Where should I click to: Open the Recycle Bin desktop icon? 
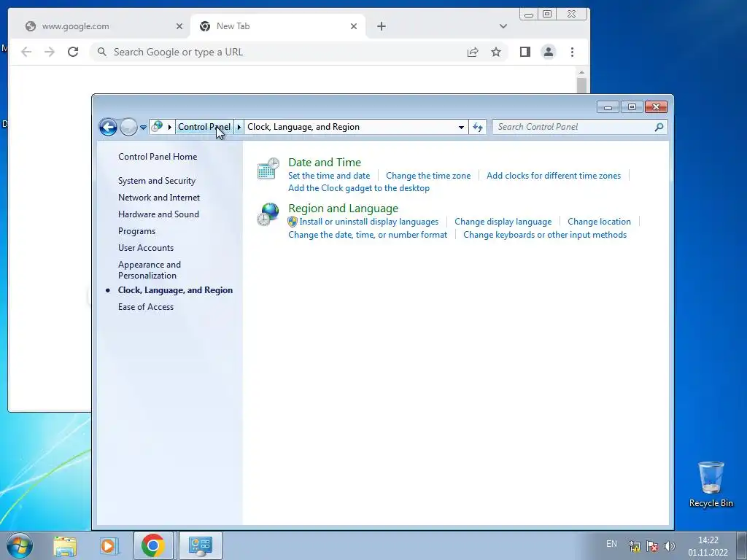click(x=711, y=485)
